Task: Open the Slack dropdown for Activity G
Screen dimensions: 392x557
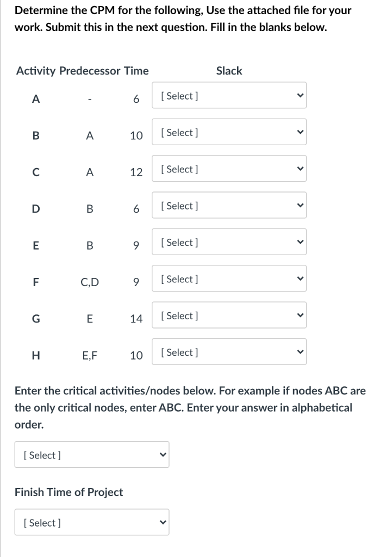Action: coord(228,315)
